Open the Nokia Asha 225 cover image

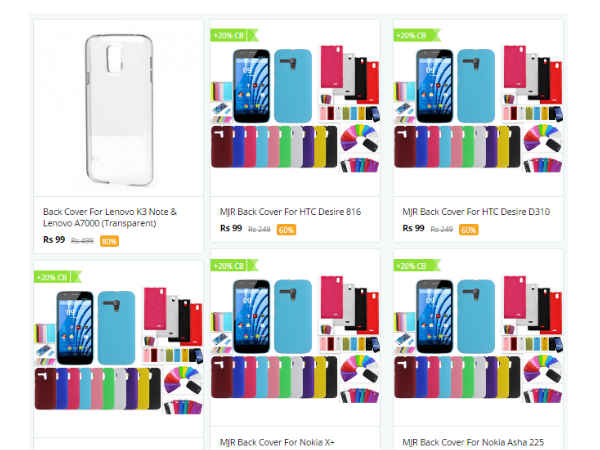click(x=478, y=340)
